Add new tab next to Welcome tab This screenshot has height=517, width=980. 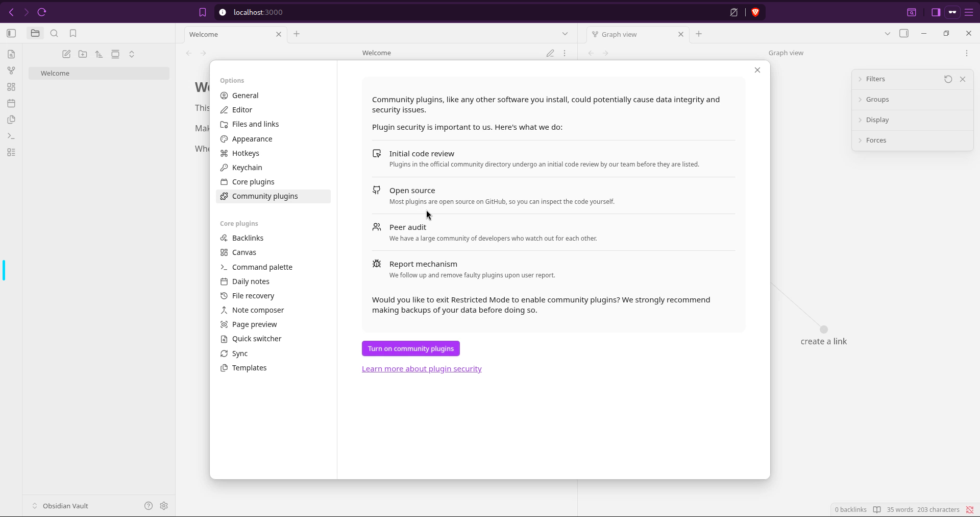click(297, 34)
